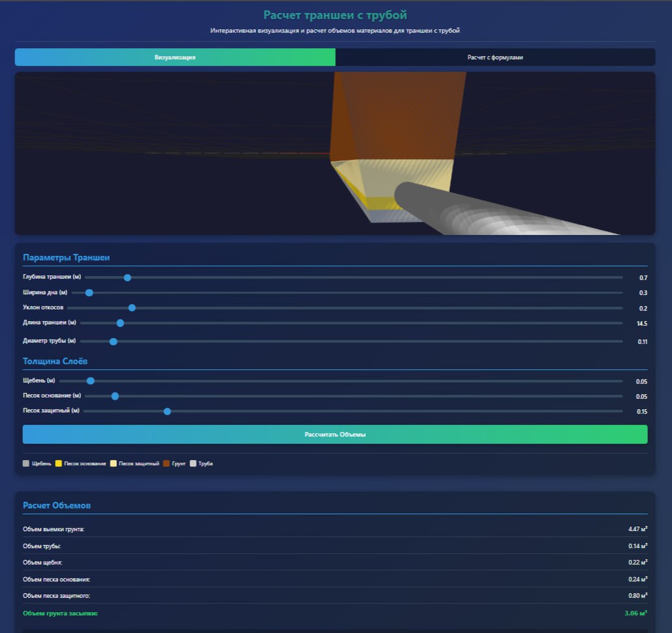Click the Объем грунта засыпки result row
The width and height of the screenshot is (672, 633).
[334, 613]
